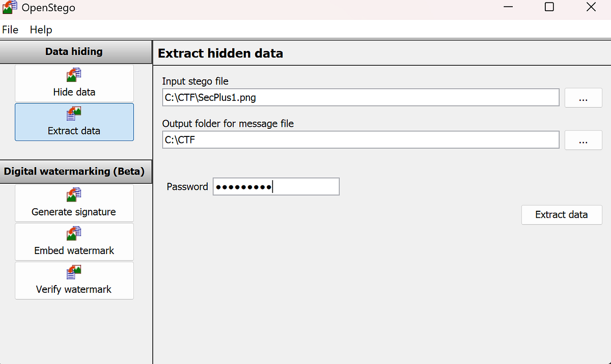The height and width of the screenshot is (364, 611).
Task: Select the Verify watermark label
Action: [x=74, y=289]
